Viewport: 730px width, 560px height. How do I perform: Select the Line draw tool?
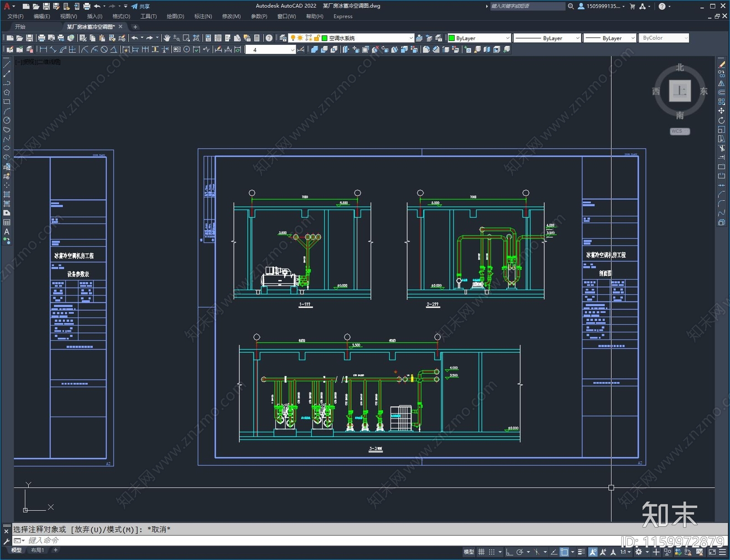point(7,65)
